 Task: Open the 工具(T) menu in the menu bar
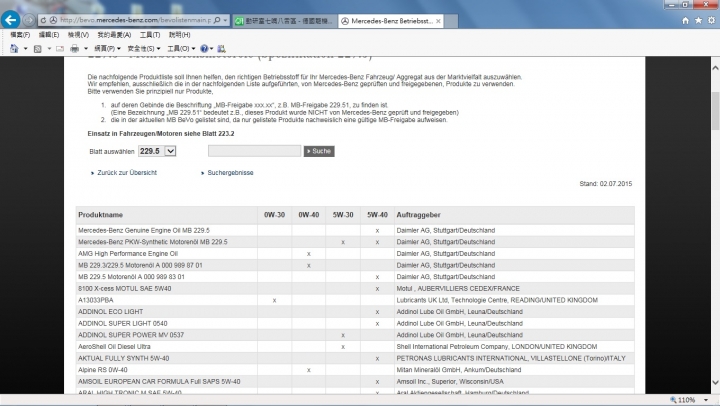150,35
